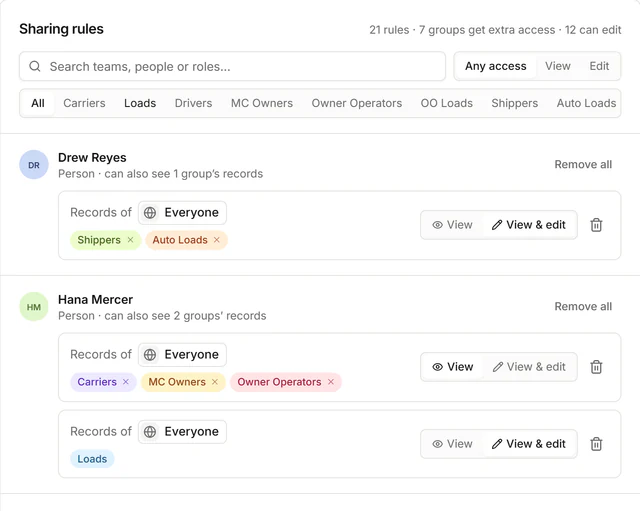640x511 pixels.
Task: Click 'can also see 2 groups' records' text
Action: (185, 316)
